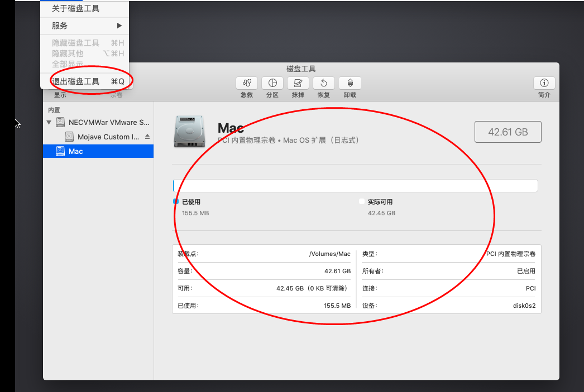Viewport: 584px width, 392px height.
Task: Click the large Mac hard drive icon
Action: point(189,132)
